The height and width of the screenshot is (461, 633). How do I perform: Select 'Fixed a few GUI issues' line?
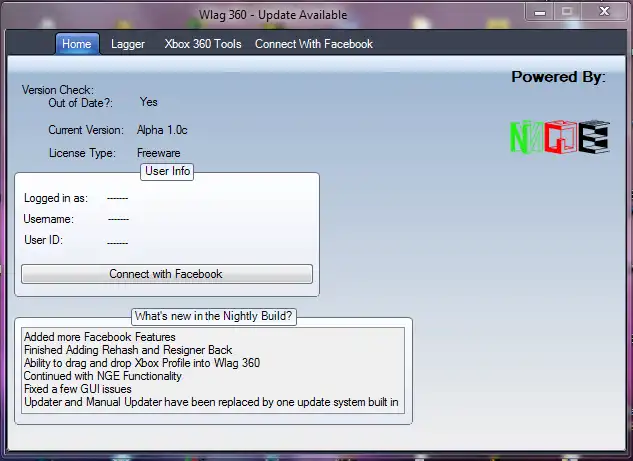point(78,389)
